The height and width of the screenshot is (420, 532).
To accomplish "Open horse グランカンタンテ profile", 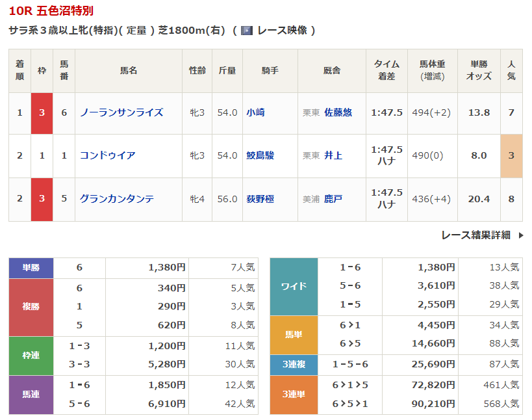I will tap(117, 199).
